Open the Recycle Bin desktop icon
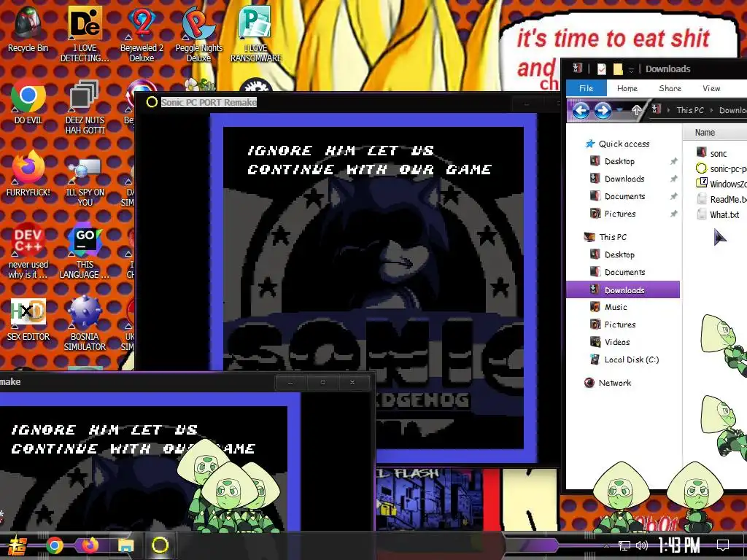This screenshot has width=747, height=560. point(28,28)
